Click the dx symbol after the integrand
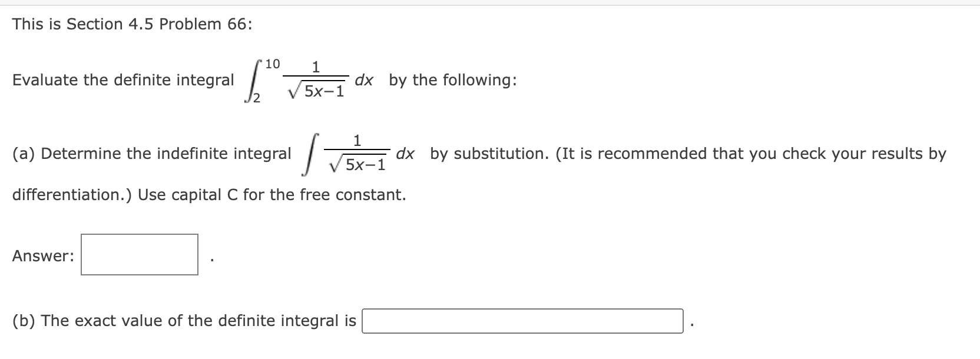Viewport: 980px width, 359px height. click(x=363, y=80)
